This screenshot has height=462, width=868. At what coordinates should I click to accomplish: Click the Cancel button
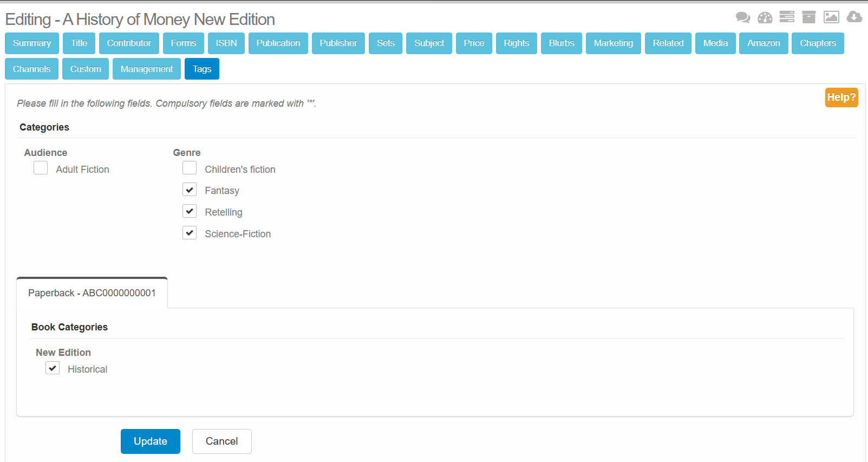(x=221, y=441)
